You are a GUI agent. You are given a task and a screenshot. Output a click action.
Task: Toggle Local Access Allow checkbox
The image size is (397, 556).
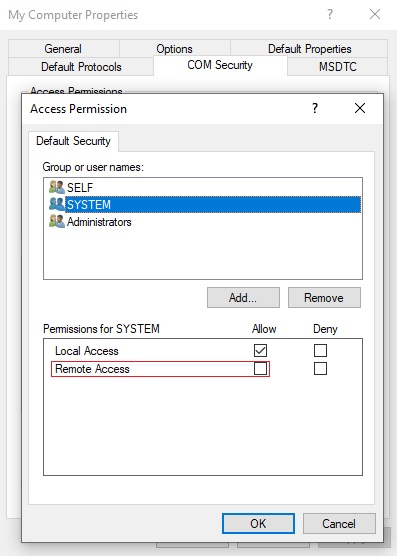tap(260, 350)
